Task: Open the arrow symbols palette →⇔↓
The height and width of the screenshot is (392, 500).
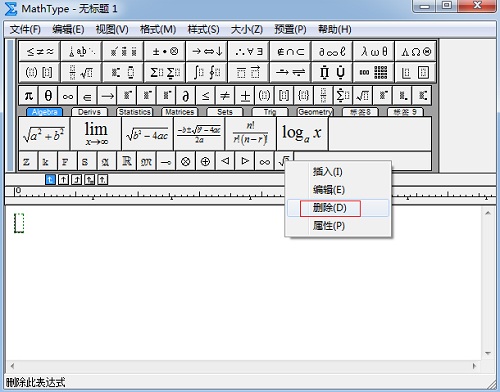Action: (x=207, y=51)
